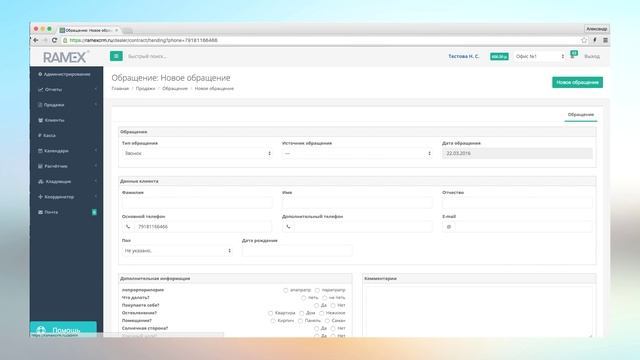Choose the Дом radio option
Viewport: 640px width, 360px height.
pyautogui.click(x=302, y=313)
